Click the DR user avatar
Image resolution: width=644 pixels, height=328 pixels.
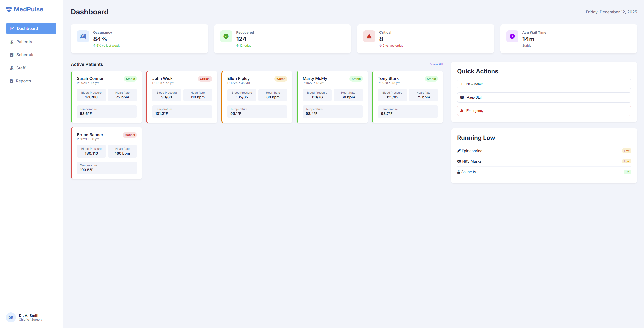(x=11, y=318)
